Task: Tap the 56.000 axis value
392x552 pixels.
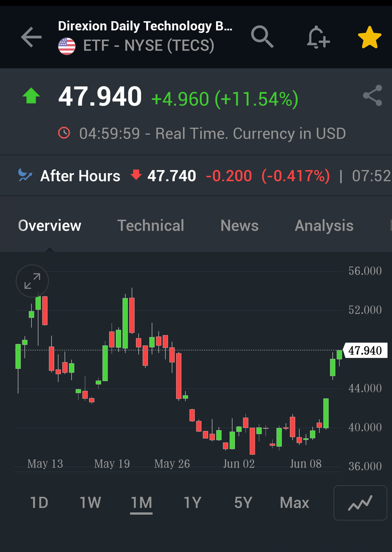Action: 365,270
